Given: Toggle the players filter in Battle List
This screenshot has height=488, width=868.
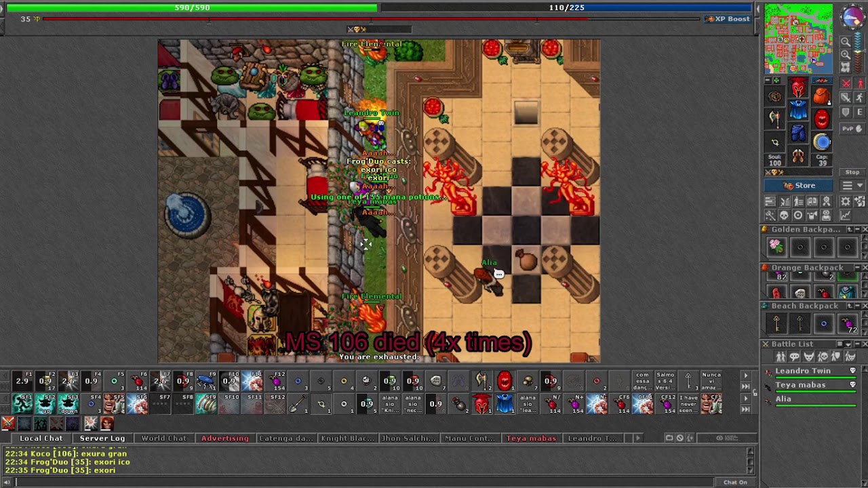Looking at the screenshot, I should [780, 357].
